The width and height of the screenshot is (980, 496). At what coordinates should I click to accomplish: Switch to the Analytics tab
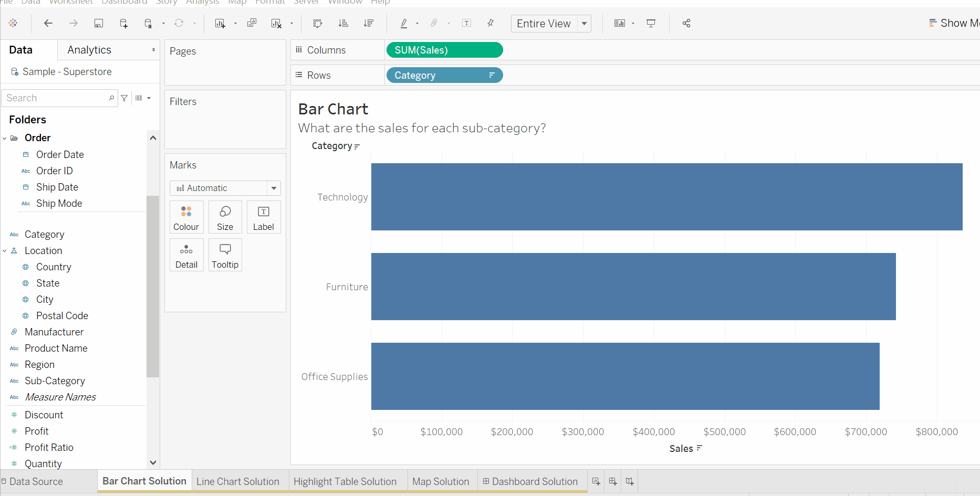tap(89, 50)
